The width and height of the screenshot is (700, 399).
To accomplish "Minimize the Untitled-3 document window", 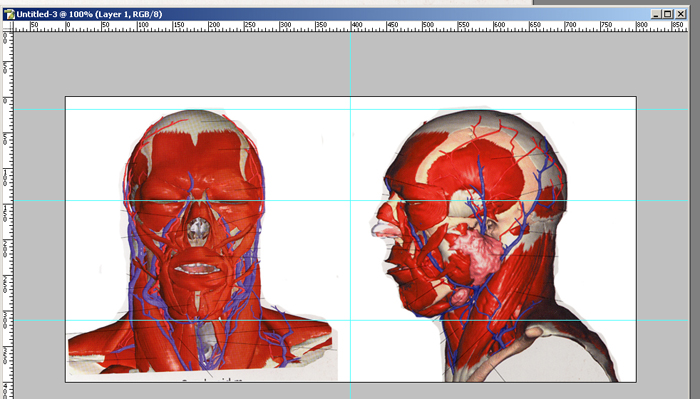I will (x=655, y=14).
